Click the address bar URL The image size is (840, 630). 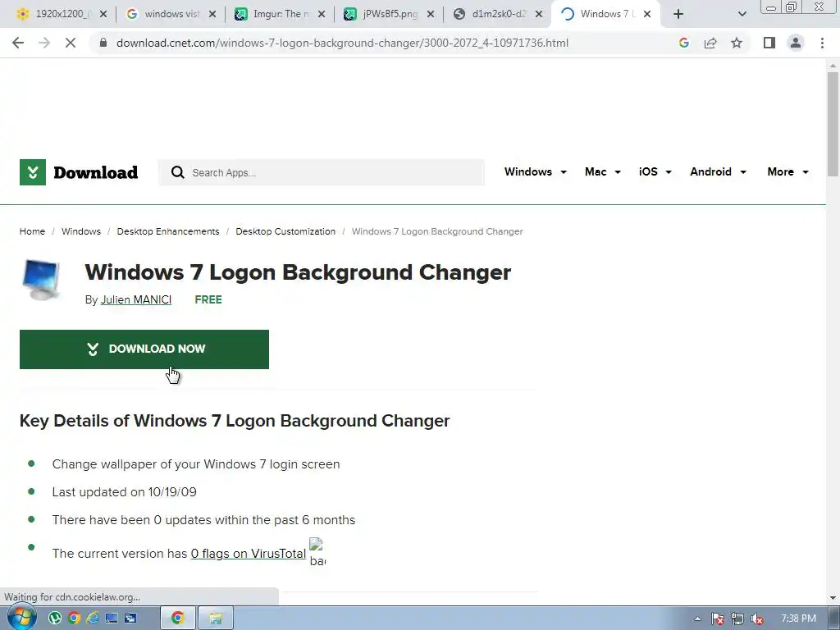[342, 43]
